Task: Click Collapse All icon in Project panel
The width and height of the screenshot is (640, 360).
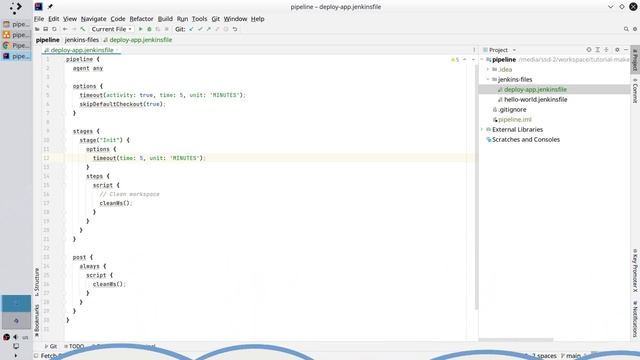Action: coord(606,50)
